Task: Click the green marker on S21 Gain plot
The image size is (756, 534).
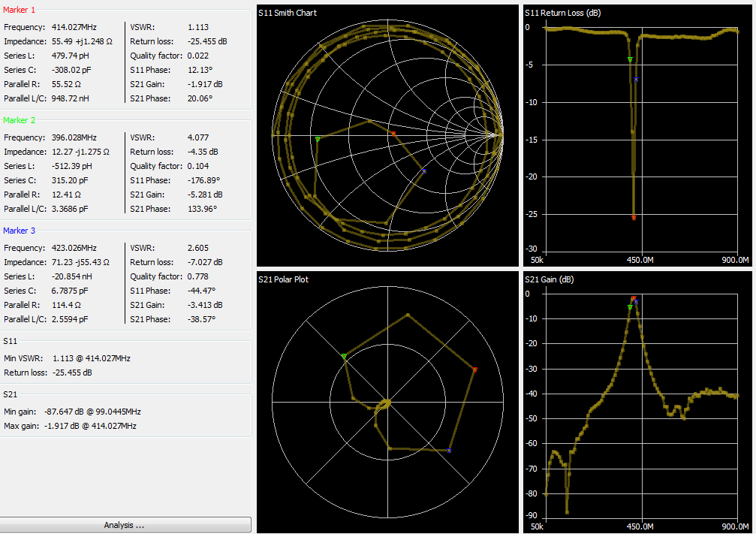Action: 630,307
